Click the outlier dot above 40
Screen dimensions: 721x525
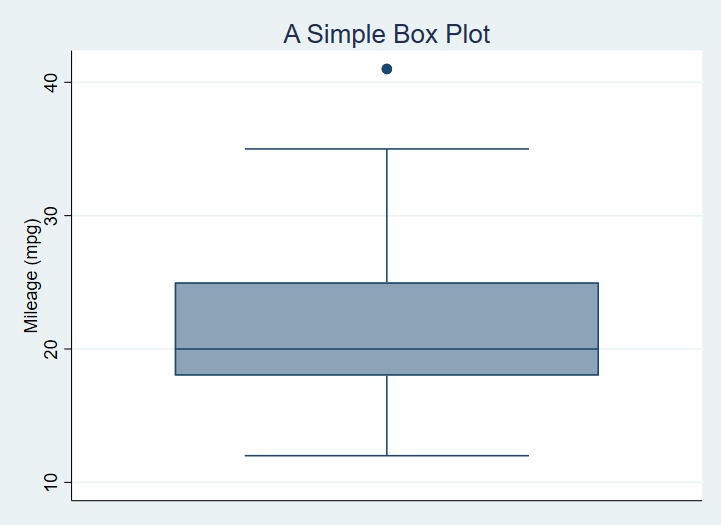pos(387,69)
